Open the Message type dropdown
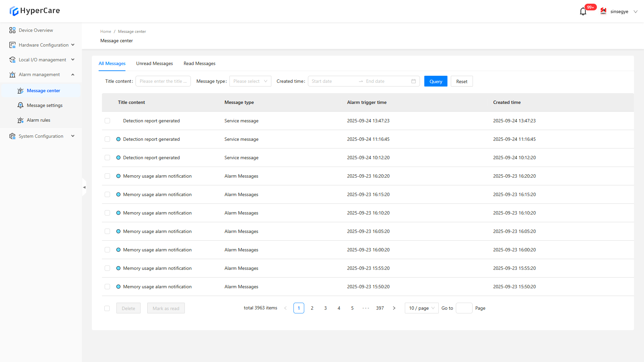The height and width of the screenshot is (362, 644). pos(250,81)
